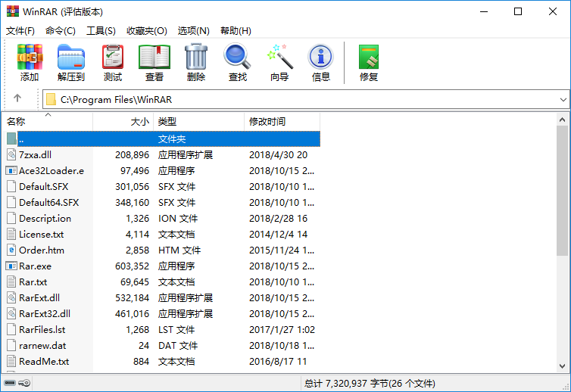Viewport: 571px width, 392px height.
Task: Click the 查看 (View) book icon
Action: pyautogui.click(x=154, y=57)
